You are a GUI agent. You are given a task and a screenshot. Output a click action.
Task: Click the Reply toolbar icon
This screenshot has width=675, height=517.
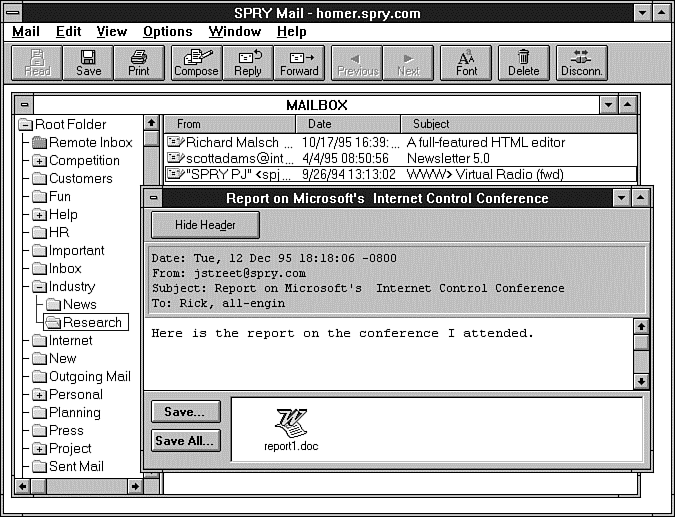coord(247,63)
